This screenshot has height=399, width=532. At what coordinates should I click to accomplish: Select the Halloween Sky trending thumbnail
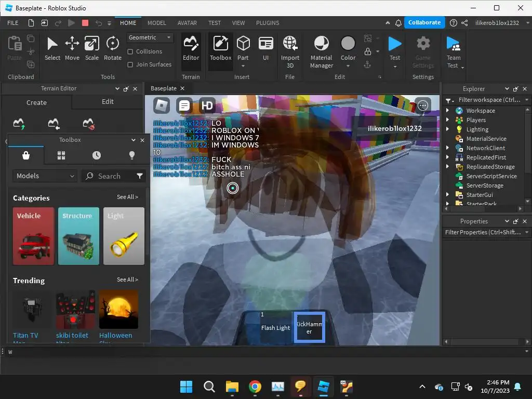pos(118,310)
